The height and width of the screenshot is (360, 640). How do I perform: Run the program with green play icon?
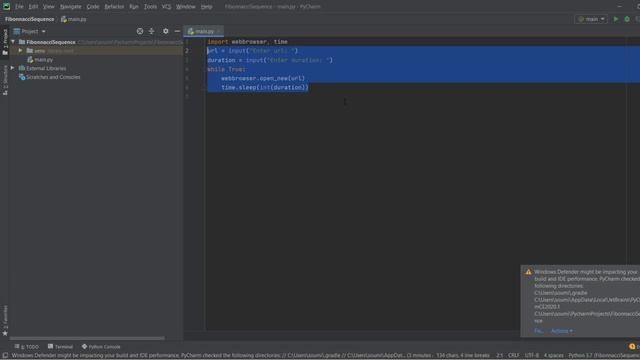[616, 19]
